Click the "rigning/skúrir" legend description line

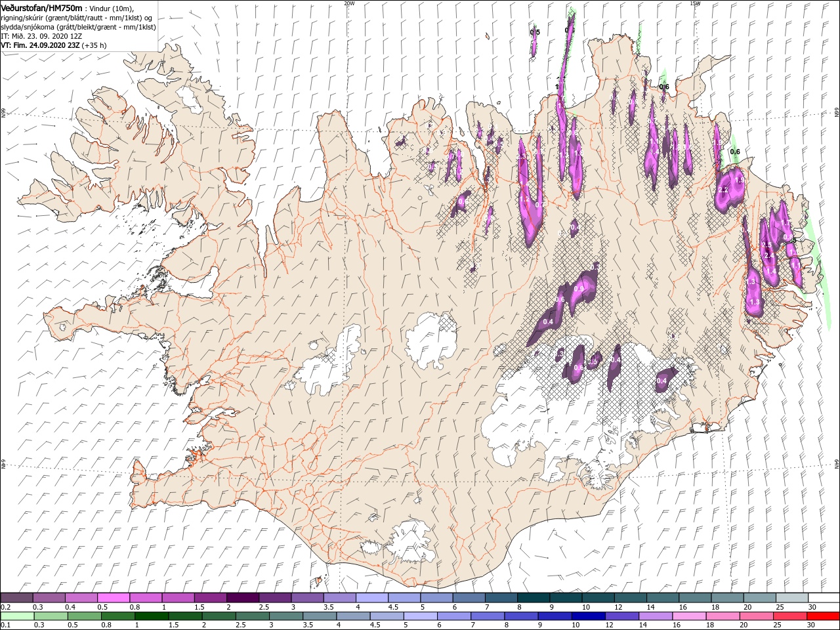click(x=76, y=18)
